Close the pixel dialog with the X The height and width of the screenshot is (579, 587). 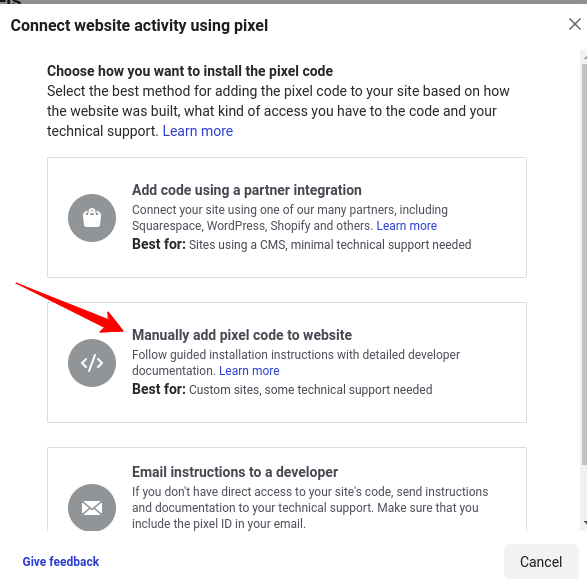coord(575,24)
